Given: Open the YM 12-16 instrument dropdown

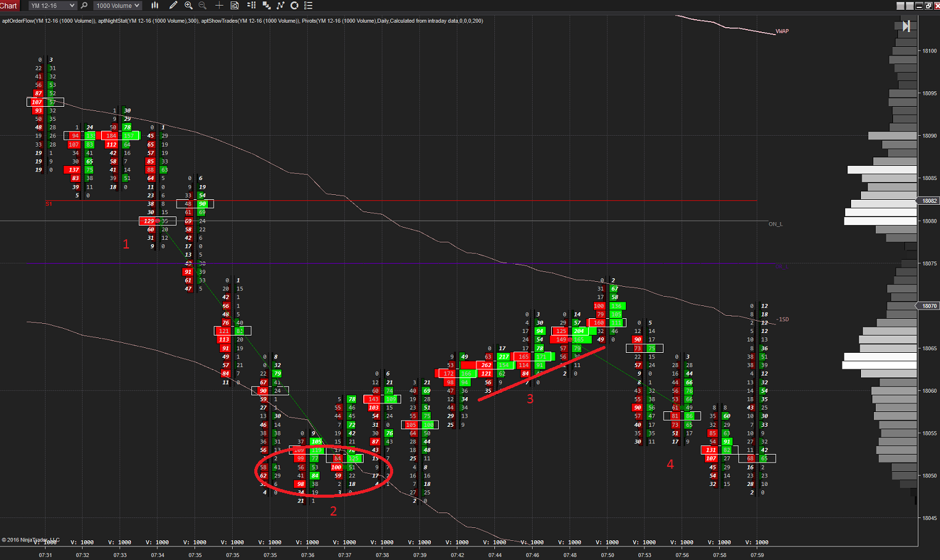Looking at the screenshot, I should [x=52, y=6].
